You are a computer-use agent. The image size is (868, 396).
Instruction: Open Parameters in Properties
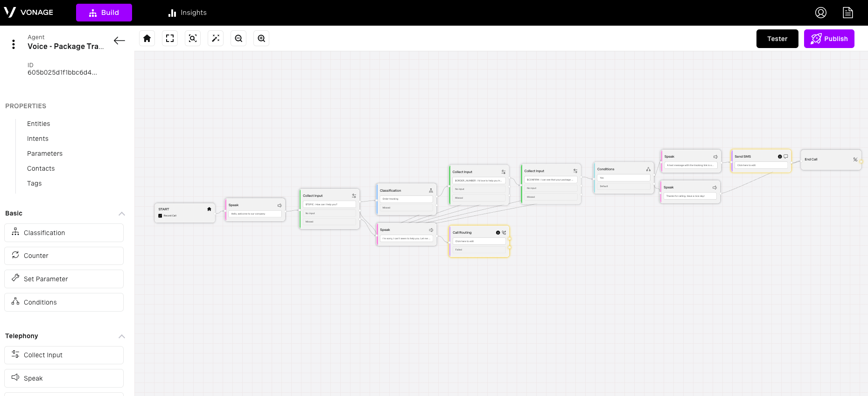45,153
